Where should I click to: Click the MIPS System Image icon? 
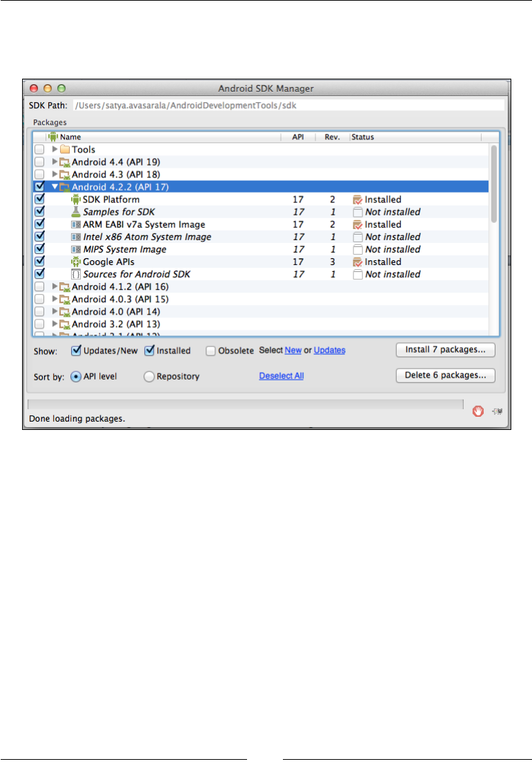(76, 250)
